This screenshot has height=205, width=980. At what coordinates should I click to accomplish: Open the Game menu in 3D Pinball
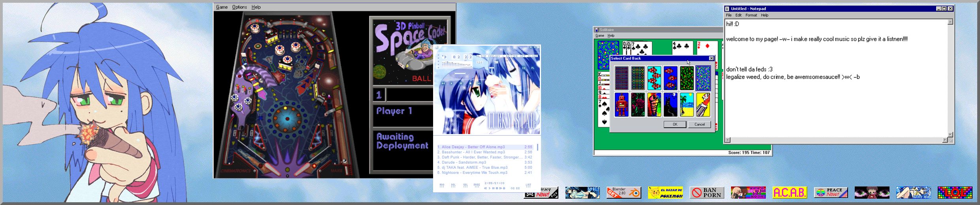222,7
